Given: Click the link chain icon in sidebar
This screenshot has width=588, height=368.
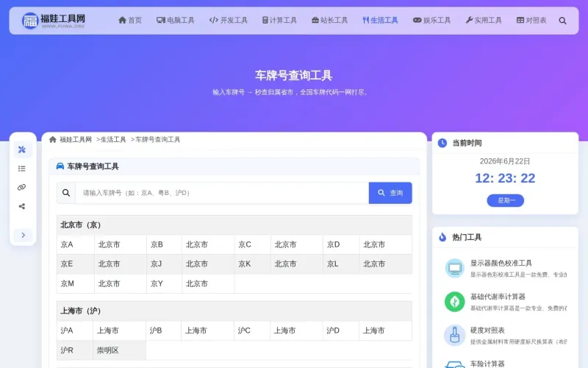Looking at the screenshot, I should click(x=22, y=188).
